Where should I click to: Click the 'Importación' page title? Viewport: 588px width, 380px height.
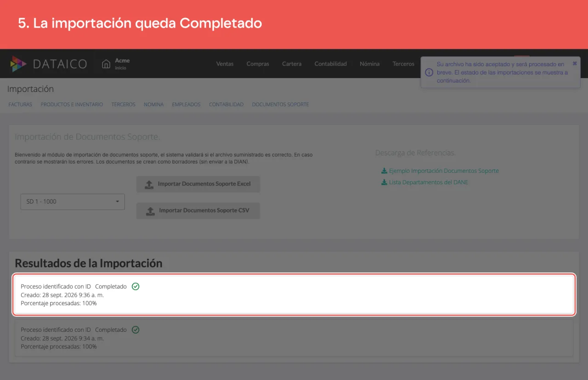(x=30, y=89)
